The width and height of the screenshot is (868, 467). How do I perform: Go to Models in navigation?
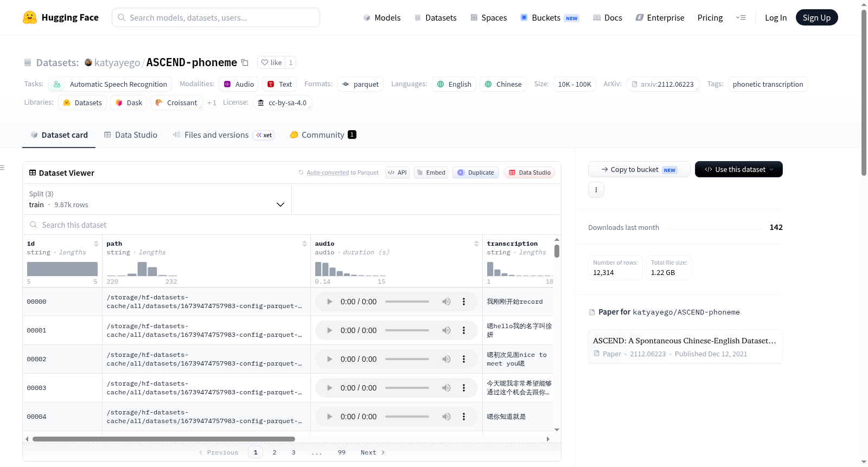tap(382, 17)
